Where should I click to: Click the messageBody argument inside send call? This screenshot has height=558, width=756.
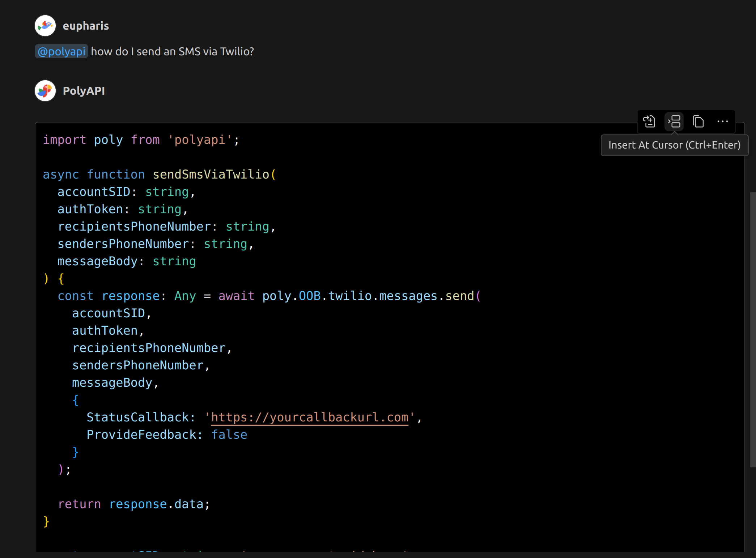coord(112,382)
